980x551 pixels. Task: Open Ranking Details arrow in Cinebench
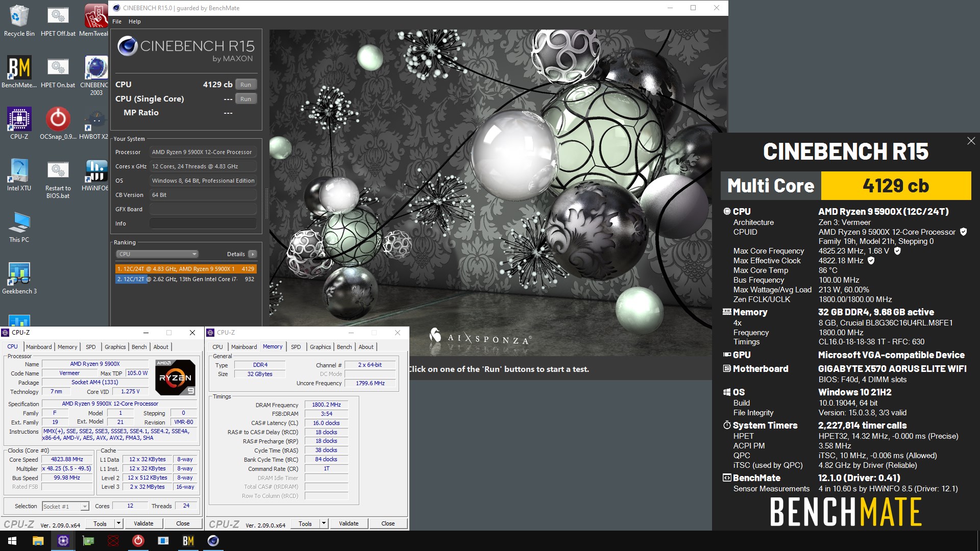click(x=253, y=254)
